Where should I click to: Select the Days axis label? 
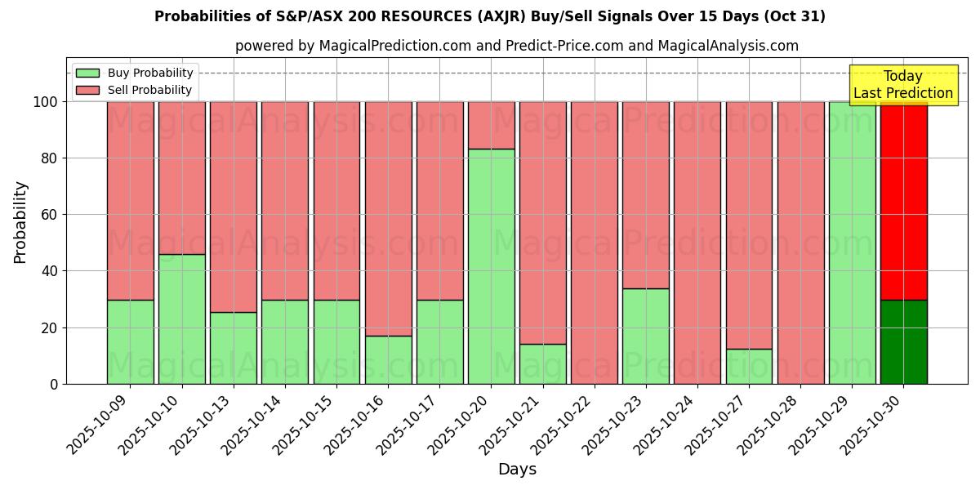pos(518,469)
